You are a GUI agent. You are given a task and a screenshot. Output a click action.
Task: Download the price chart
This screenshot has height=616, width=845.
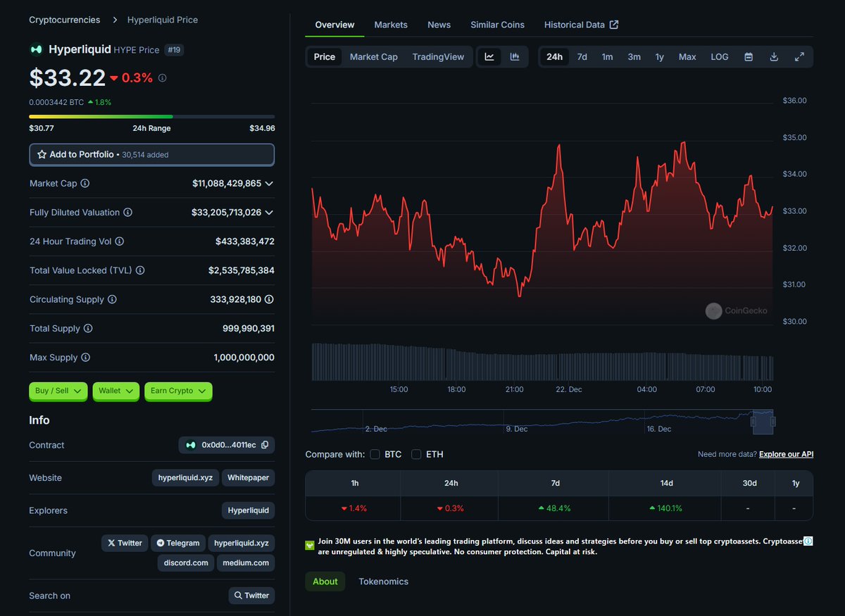click(773, 56)
